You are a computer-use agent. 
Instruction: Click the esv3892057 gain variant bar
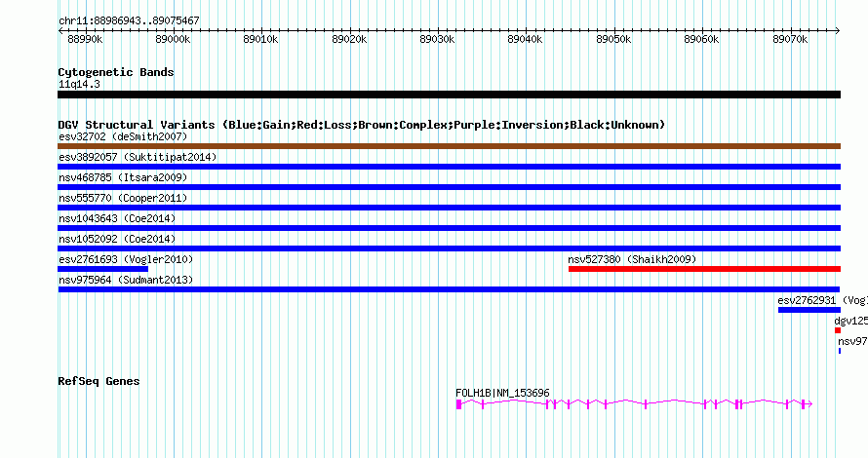449,167
